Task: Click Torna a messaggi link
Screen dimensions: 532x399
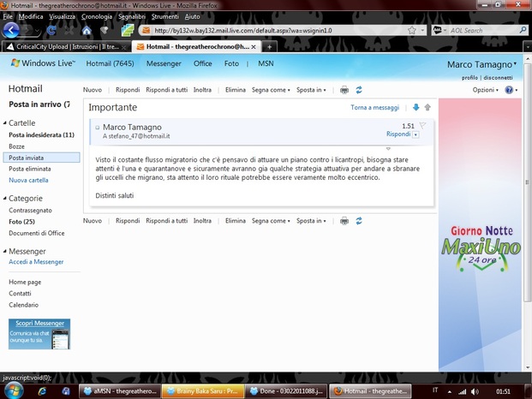Action: pos(375,108)
